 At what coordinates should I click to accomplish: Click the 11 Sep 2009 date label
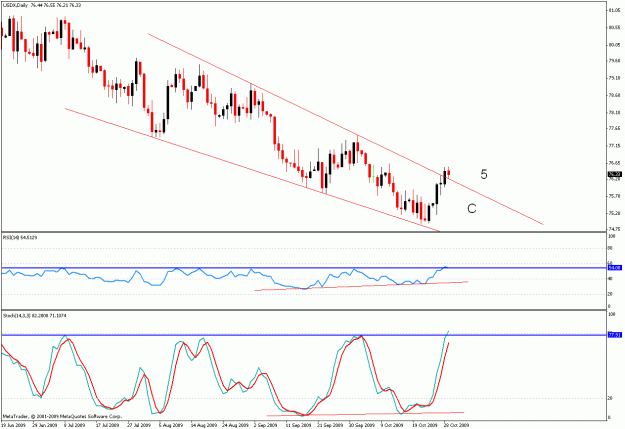click(x=297, y=425)
